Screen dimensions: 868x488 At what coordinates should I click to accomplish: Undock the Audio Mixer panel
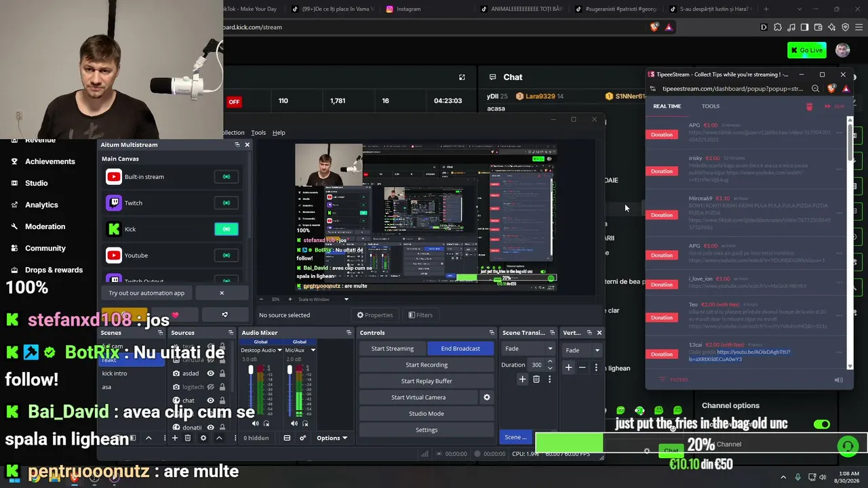click(x=349, y=333)
